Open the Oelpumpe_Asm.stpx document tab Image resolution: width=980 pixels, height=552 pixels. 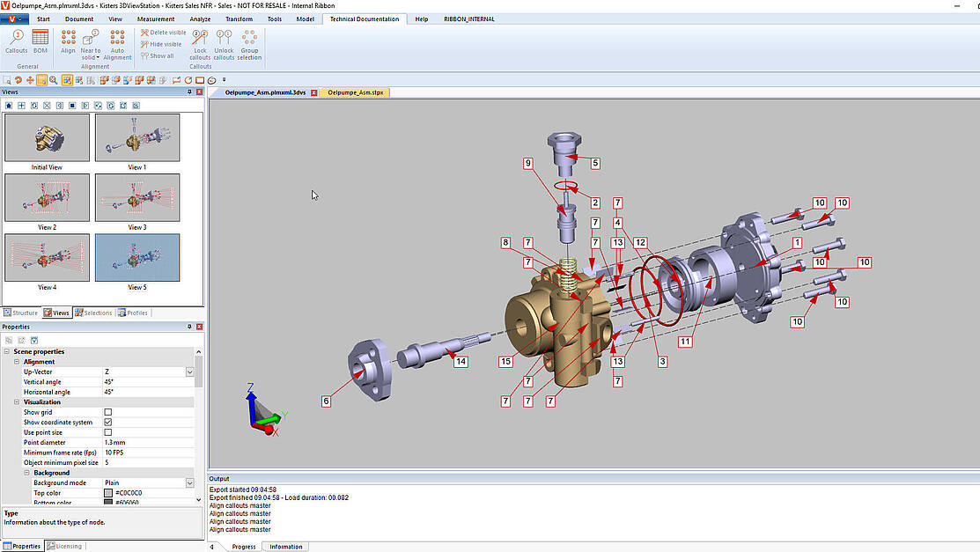[x=355, y=92]
